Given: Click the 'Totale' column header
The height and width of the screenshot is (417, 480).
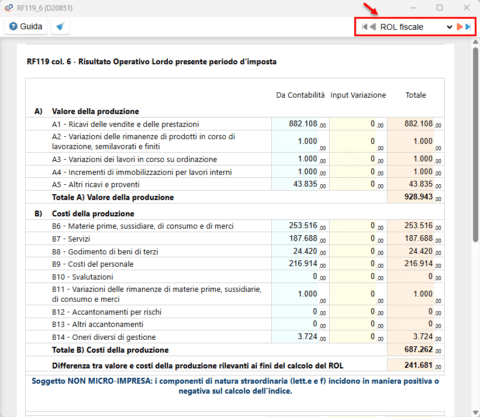Looking at the screenshot, I should (416, 95).
